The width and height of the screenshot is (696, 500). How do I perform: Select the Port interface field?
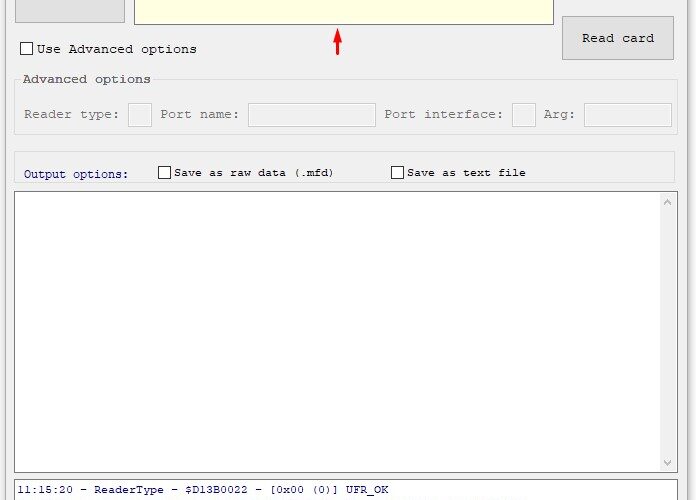tap(524, 115)
